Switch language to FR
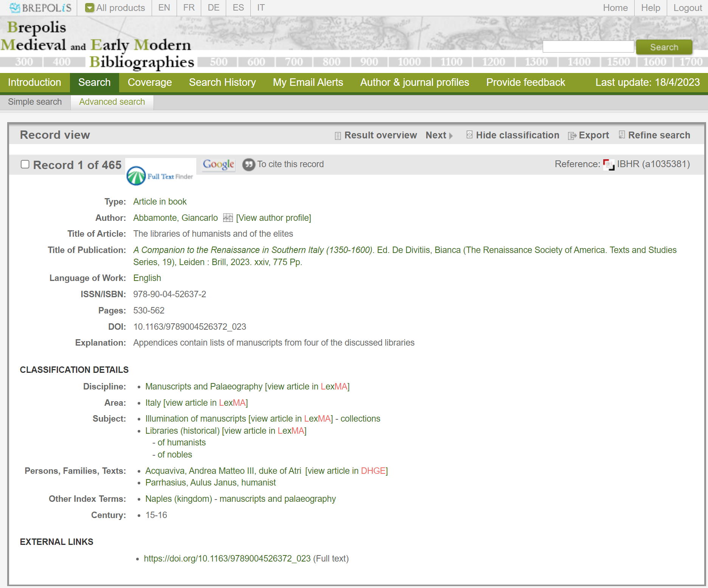Viewport: 708px width, 588px height. coord(189,8)
